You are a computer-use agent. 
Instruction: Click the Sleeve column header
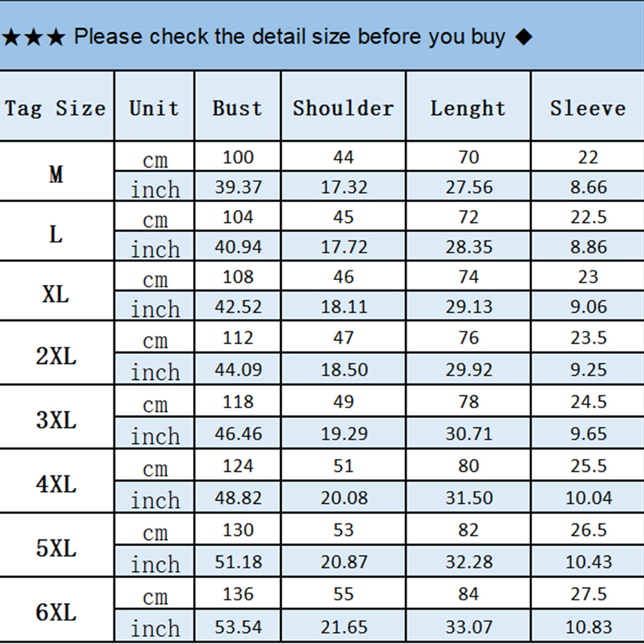587,108
